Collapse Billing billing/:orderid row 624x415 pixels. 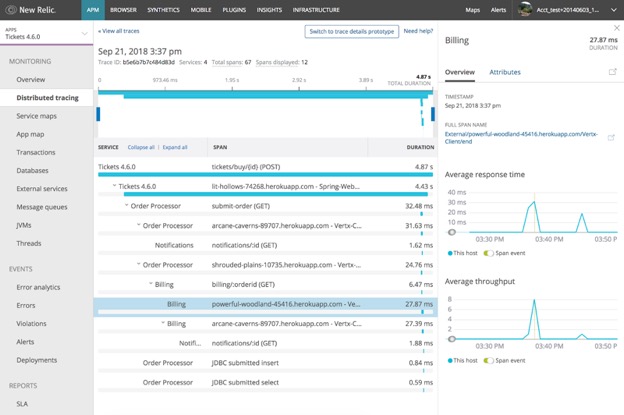tap(151, 284)
